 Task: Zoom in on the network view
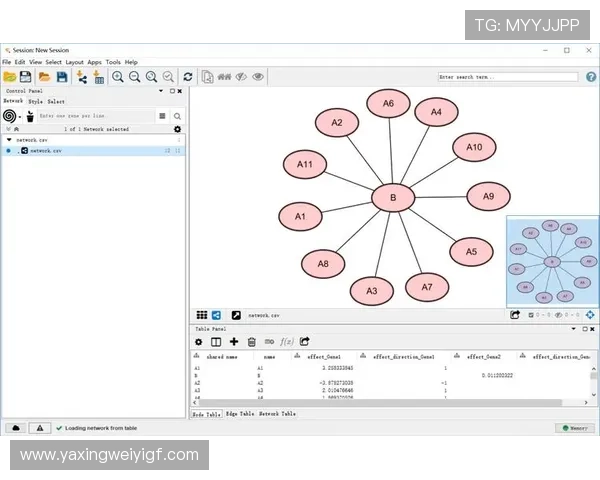tap(118, 77)
